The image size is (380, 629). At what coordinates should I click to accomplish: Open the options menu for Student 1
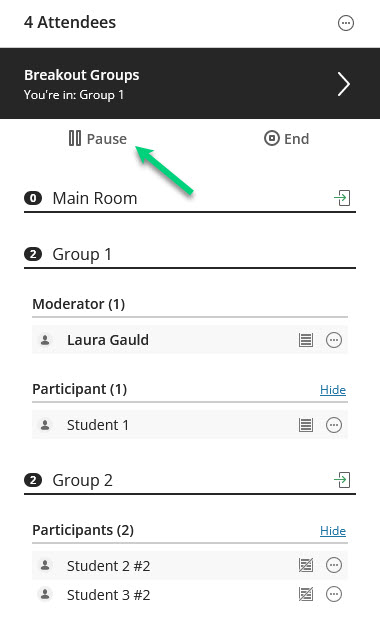coord(333,425)
